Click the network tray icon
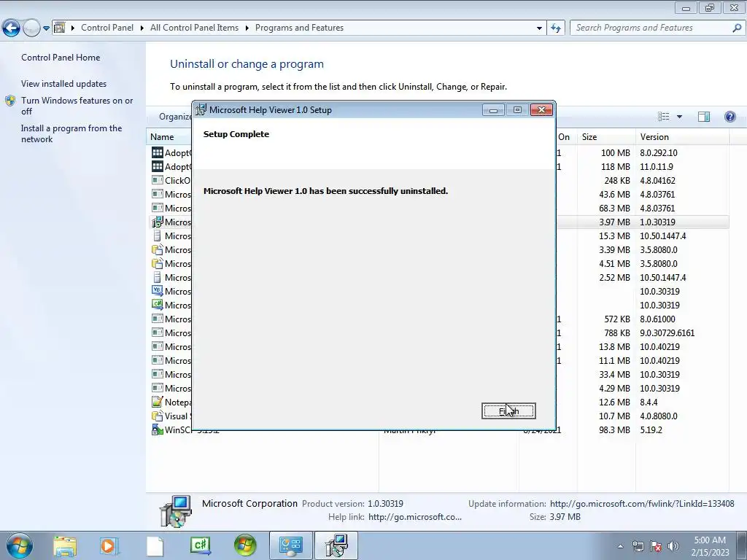The width and height of the screenshot is (747, 560). [638, 546]
